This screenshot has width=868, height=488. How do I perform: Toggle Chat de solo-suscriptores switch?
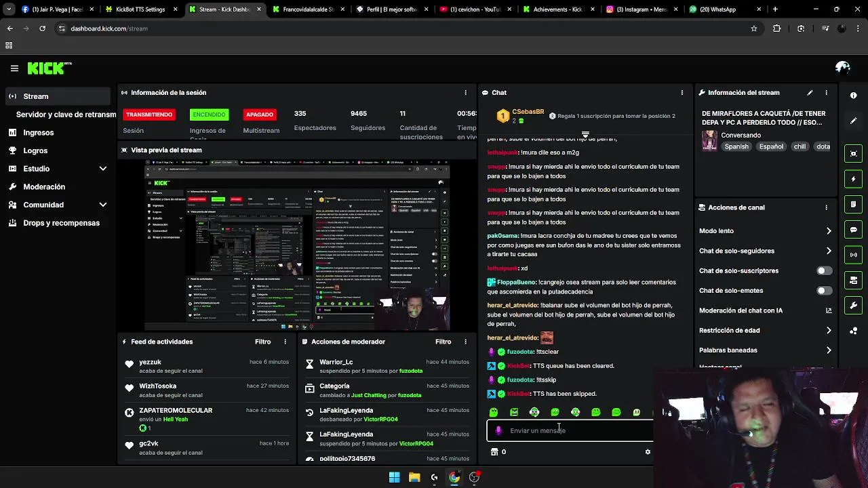[x=824, y=270]
